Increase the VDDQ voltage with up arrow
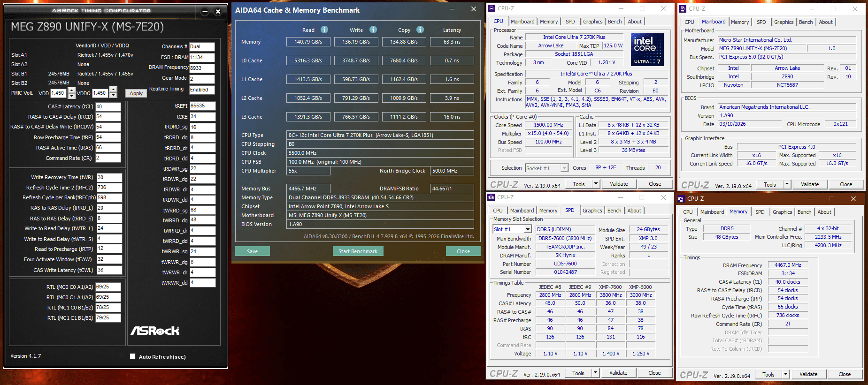Image resolution: width=868 pixels, height=385 pixels. (113, 89)
